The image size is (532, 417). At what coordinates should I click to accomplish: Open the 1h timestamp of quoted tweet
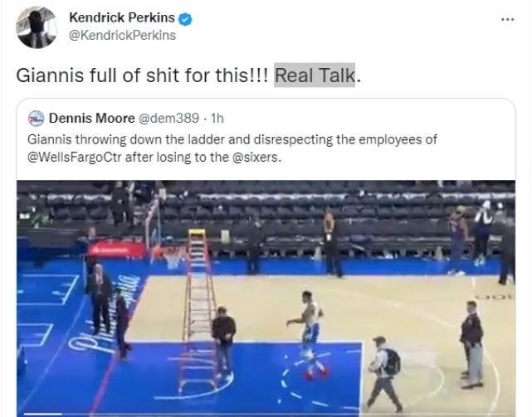pos(217,119)
